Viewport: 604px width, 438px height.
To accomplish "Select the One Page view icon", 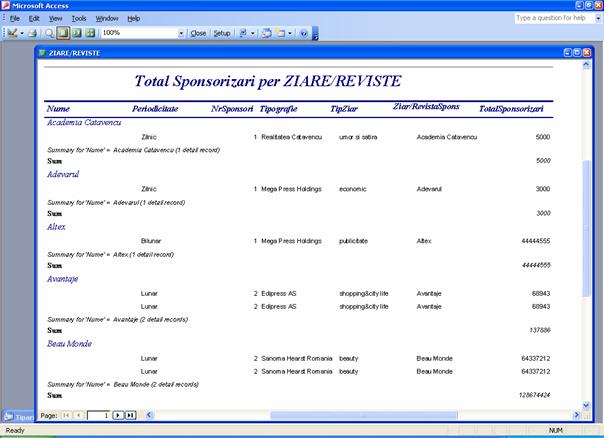I will (63, 33).
